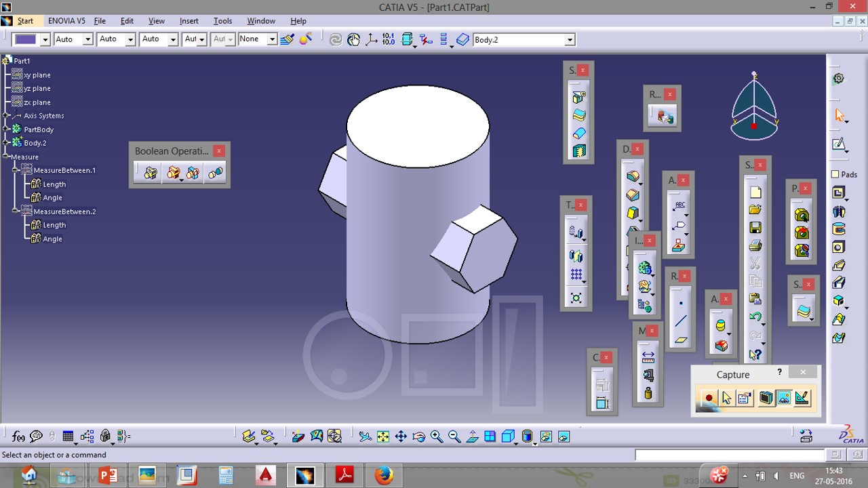The image size is (868, 488).
Task: Expand the Axis Systems tree node
Action: click(6, 116)
